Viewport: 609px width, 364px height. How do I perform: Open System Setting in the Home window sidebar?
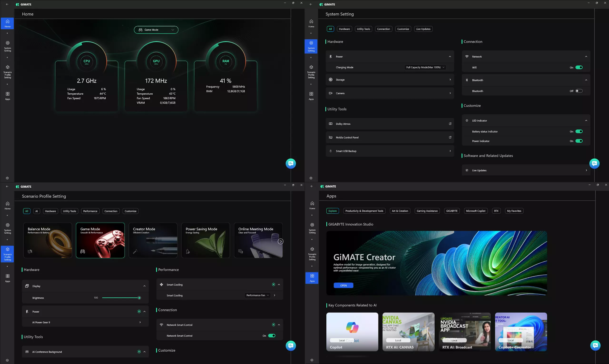point(8,46)
